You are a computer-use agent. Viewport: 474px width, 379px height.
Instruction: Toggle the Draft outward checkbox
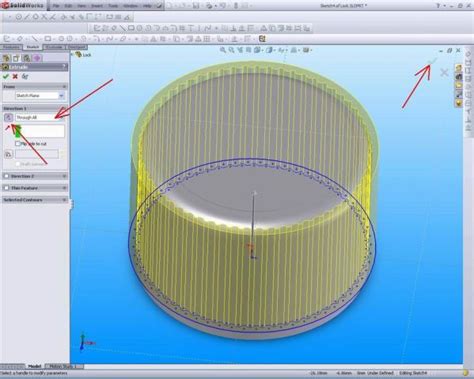point(18,164)
